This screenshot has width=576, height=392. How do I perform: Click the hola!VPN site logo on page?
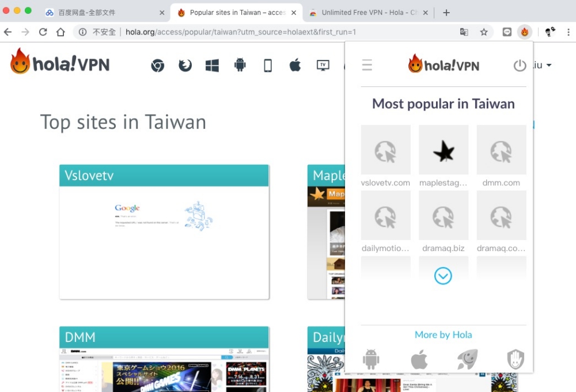pyautogui.click(x=60, y=61)
